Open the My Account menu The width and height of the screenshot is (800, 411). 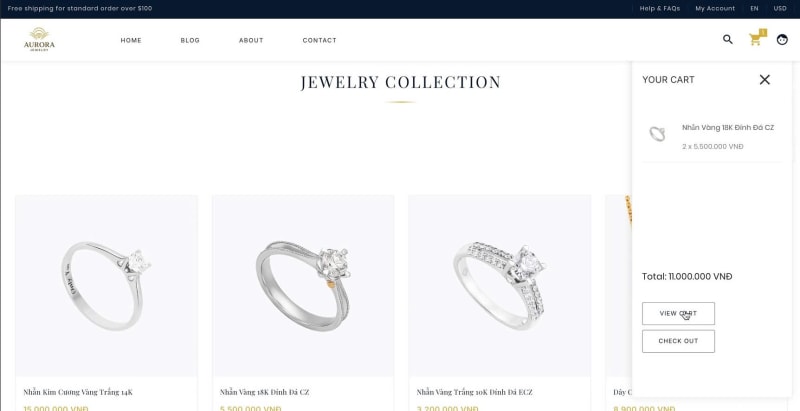[715, 9]
